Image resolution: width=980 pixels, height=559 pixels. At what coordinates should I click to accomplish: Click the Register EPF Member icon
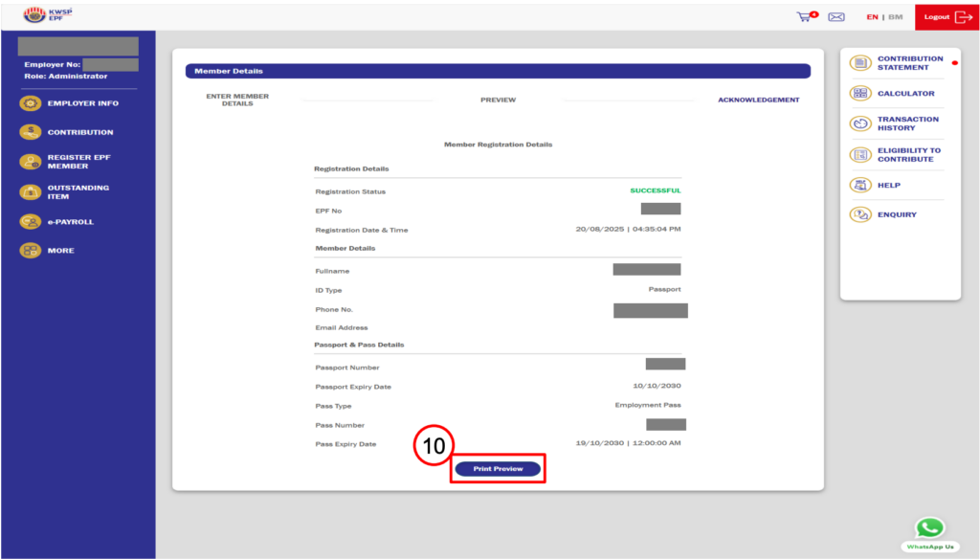(31, 162)
